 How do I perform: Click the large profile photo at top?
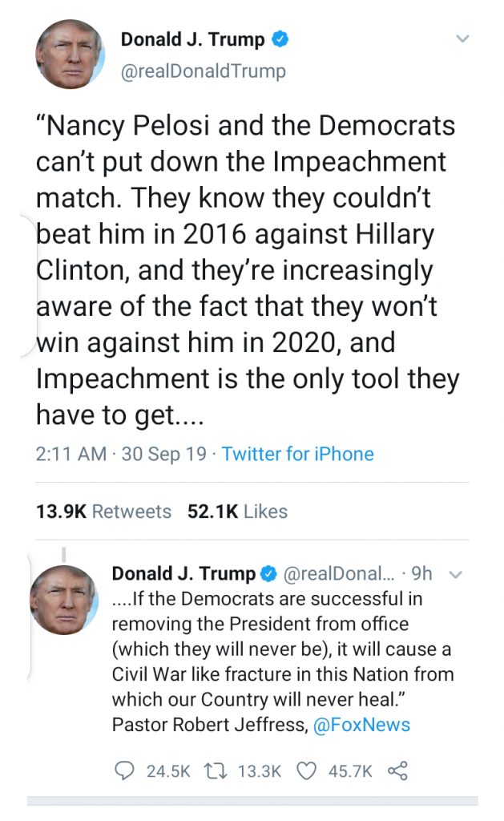click(x=70, y=55)
